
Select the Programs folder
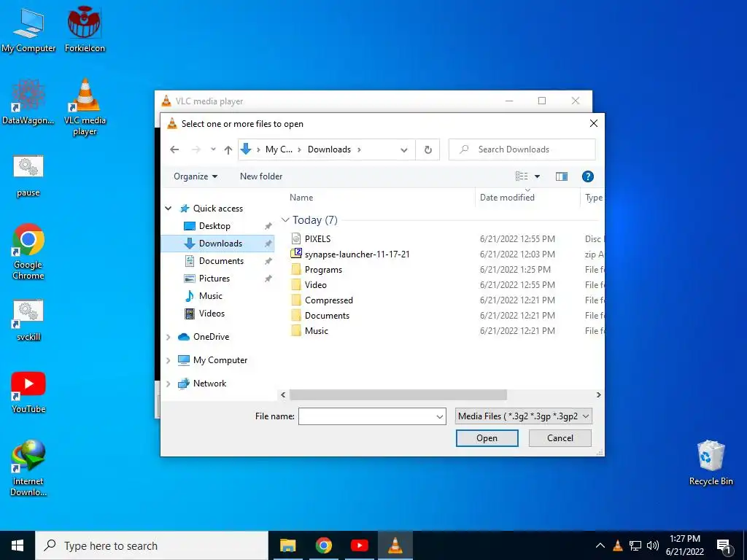click(x=323, y=270)
